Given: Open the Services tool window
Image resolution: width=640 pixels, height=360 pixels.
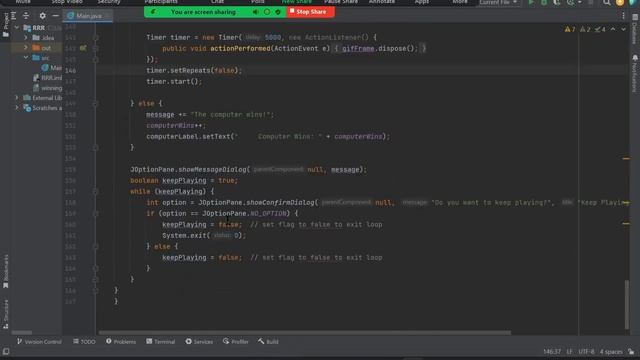Looking at the screenshot, I should pos(199,342).
